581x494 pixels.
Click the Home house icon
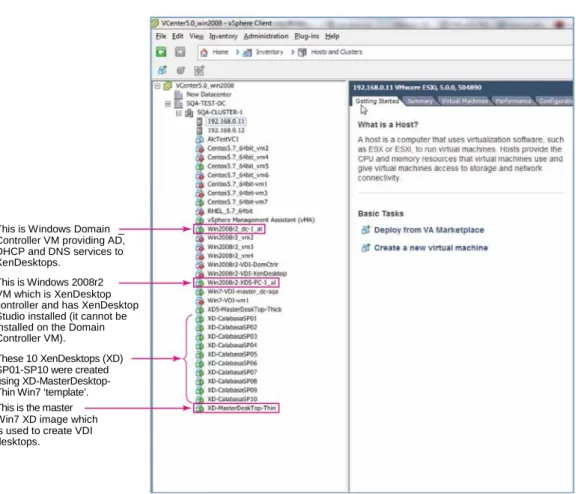point(204,52)
